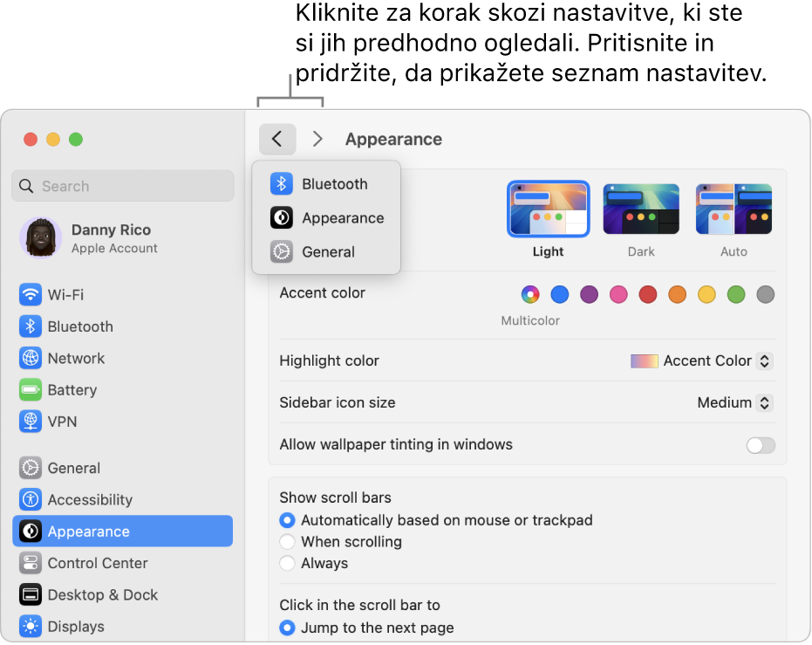Click the forward chevron navigation button
The height and width of the screenshot is (645, 812).
click(317, 139)
